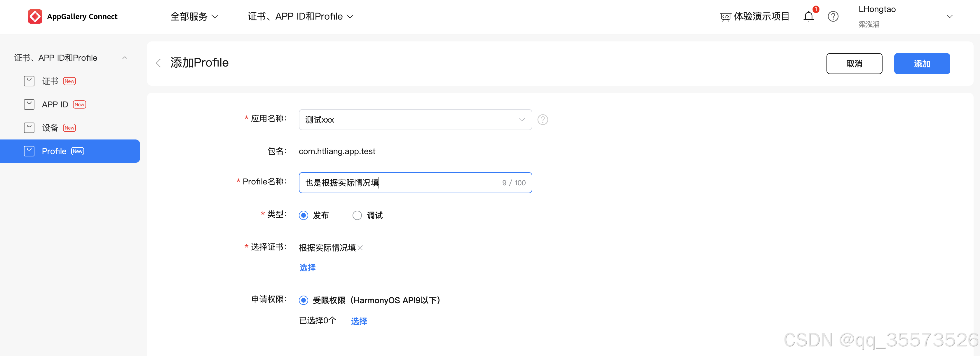Open the notification bell
The width and height of the screenshot is (980, 356).
(808, 16)
